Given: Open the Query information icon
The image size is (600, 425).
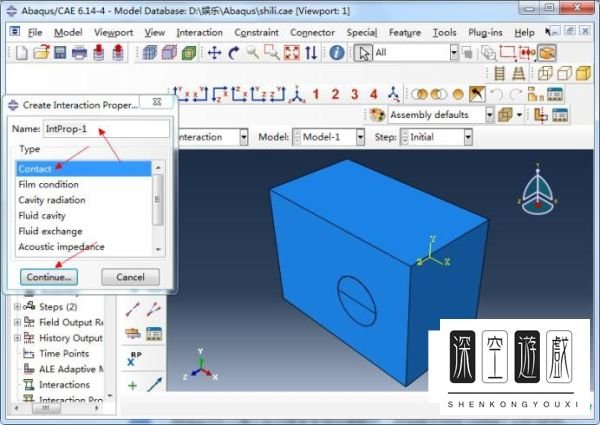Looking at the screenshot, I should point(337,53).
